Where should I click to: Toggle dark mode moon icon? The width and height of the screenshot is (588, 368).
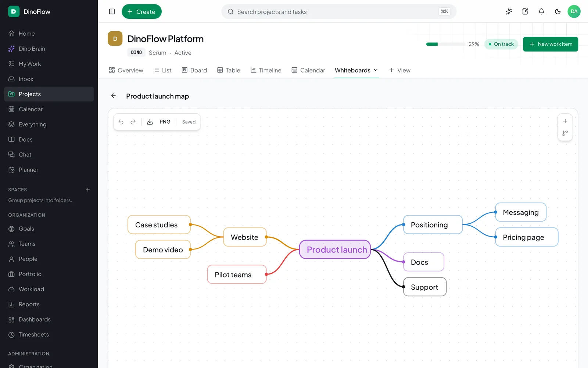pos(558,11)
